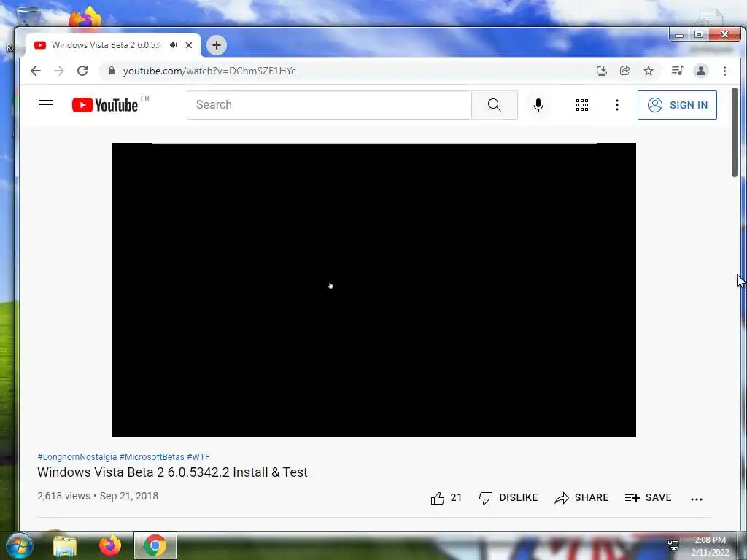Open the taskbar clock showing 2:08 PM
The width and height of the screenshot is (747, 560).
tap(710, 546)
